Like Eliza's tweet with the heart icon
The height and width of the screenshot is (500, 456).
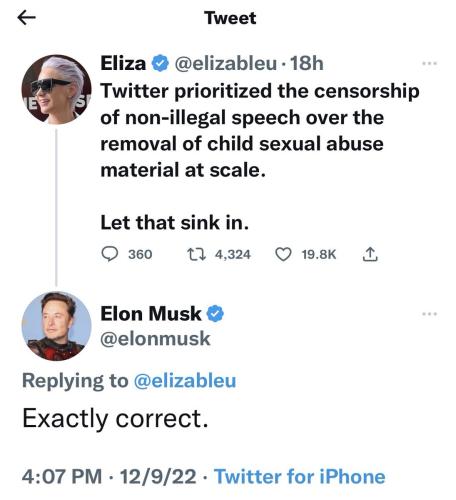pyautogui.click(x=283, y=255)
